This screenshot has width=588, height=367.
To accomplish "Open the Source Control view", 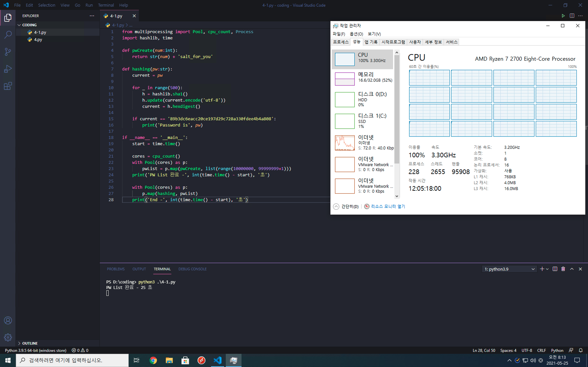I will 8,52.
